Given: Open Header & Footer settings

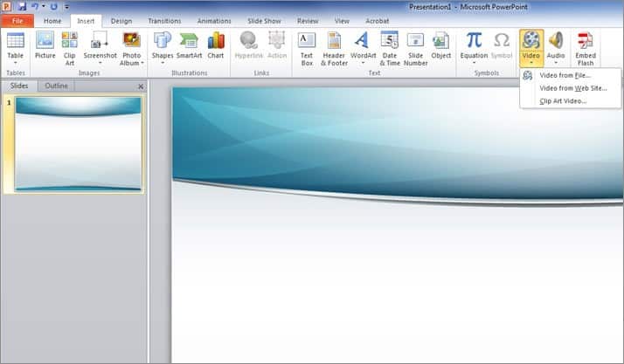Looking at the screenshot, I should point(334,45).
